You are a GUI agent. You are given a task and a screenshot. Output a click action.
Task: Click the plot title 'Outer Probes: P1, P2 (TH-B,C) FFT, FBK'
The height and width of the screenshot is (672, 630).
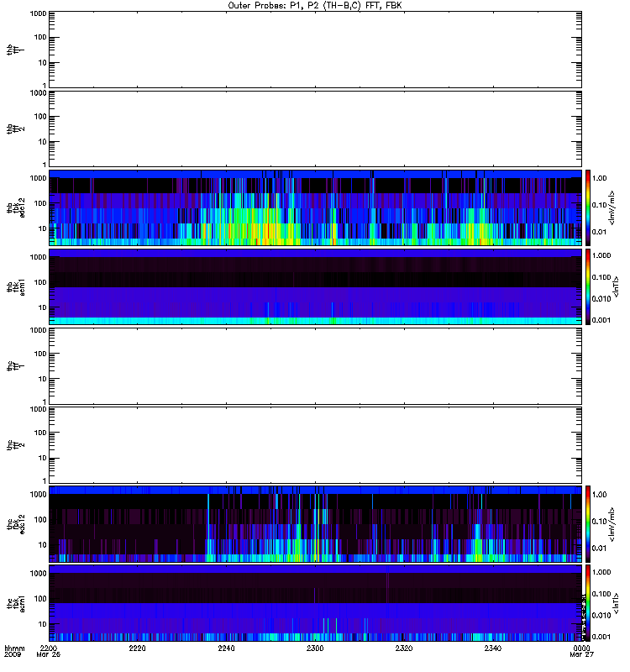click(x=315, y=6)
